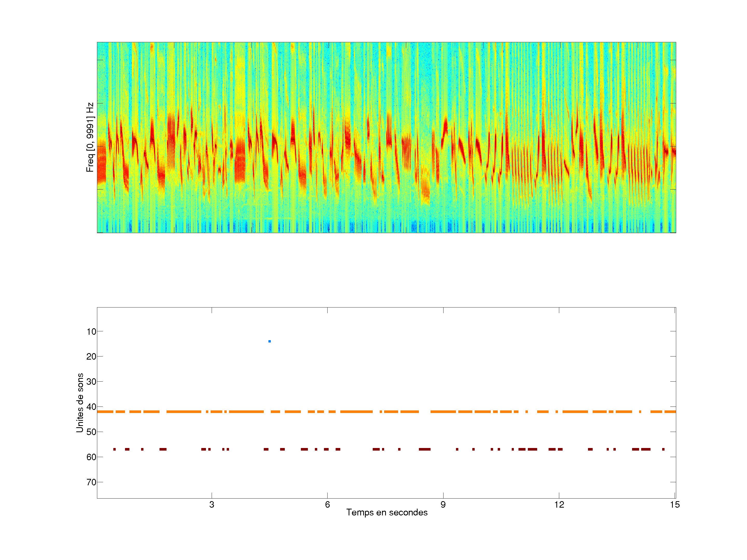
Task: Click x-axis tick label 9
Action: (443, 505)
